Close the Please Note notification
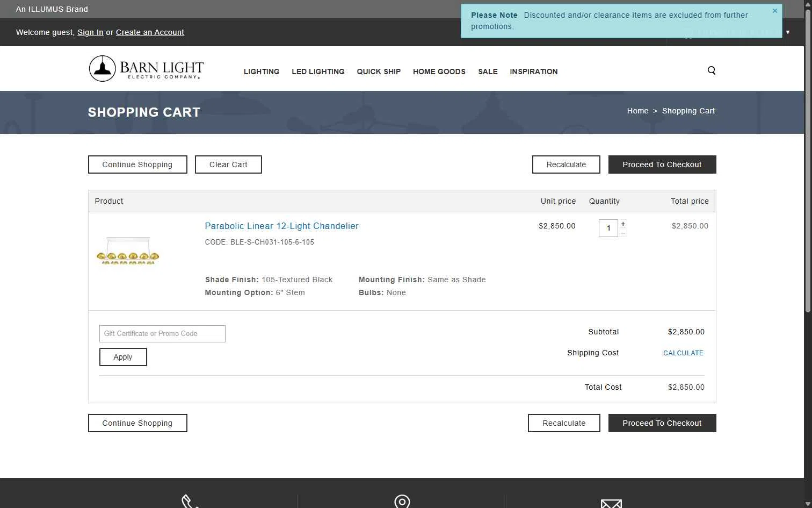The image size is (812, 508). tap(775, 11)
